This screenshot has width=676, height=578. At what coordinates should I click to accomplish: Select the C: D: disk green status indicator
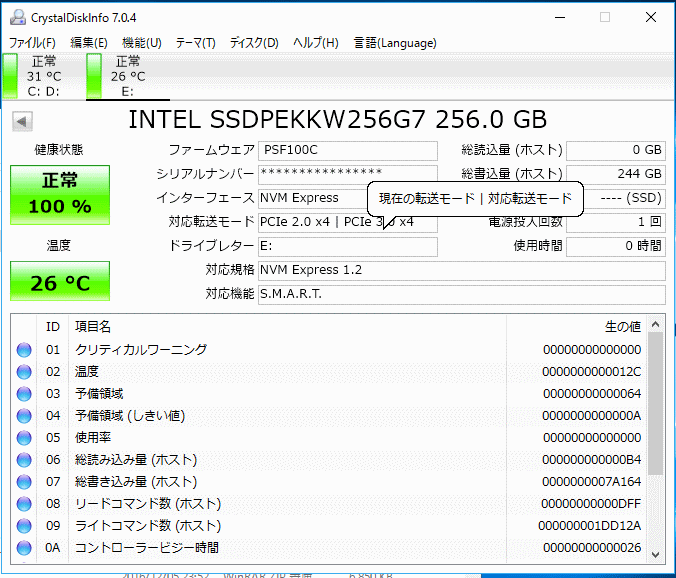pos(10,76)
